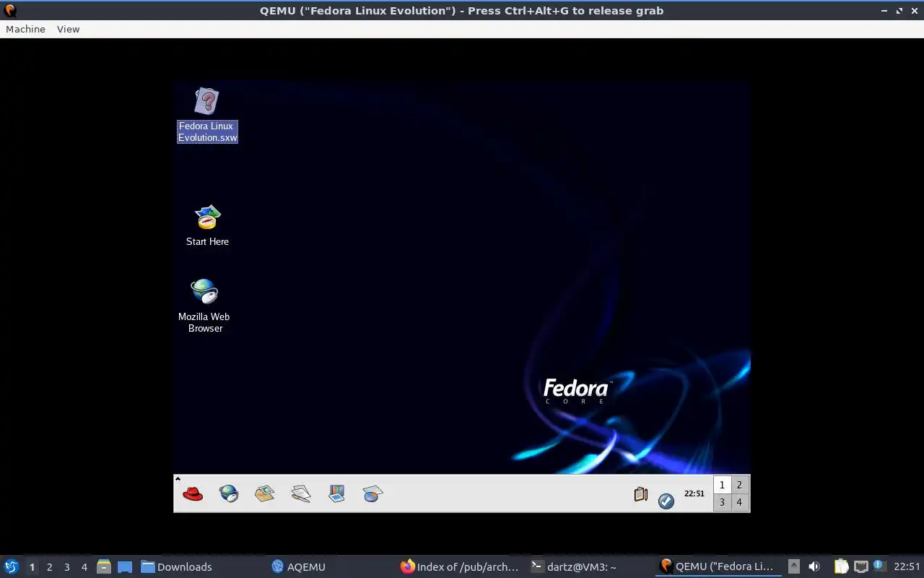Switch to Fedora workspace 2
This screenshot has height=578, width=924.
tap(739, 485)
